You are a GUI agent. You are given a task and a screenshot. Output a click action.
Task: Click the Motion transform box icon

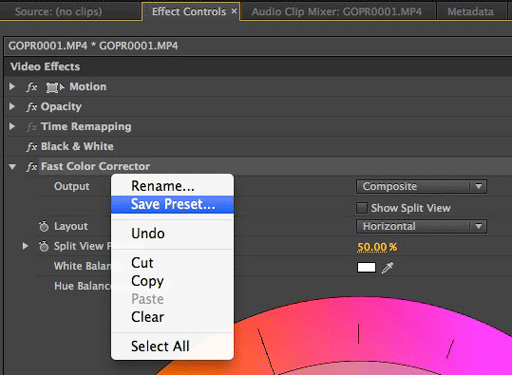(55, 87)
